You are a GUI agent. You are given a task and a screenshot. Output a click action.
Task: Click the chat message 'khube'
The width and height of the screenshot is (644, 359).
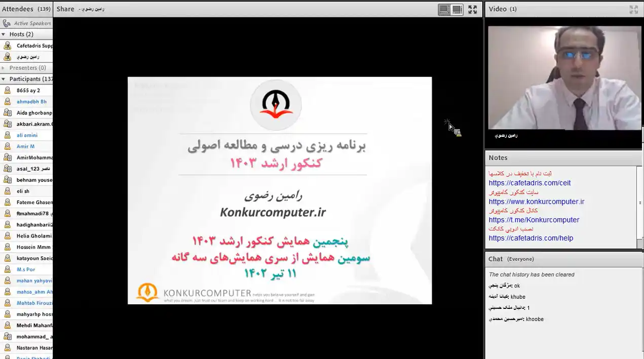(x=518, y=297)
